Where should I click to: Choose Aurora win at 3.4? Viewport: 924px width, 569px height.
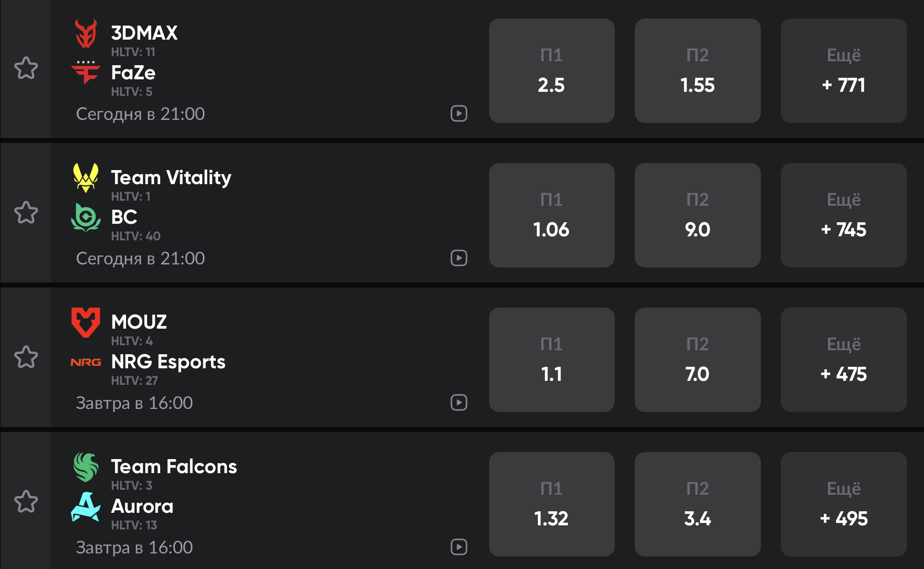tap(698, 504)
